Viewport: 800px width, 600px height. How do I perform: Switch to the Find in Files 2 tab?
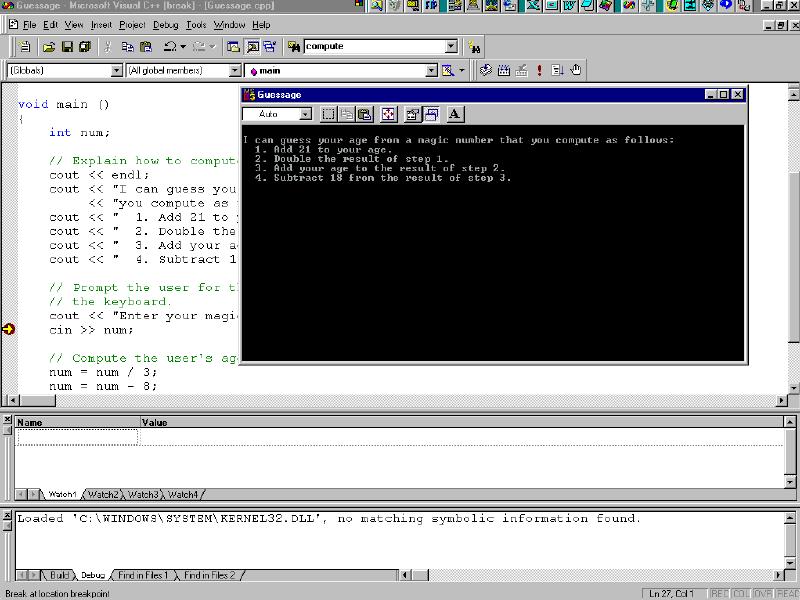click(209, 576)
